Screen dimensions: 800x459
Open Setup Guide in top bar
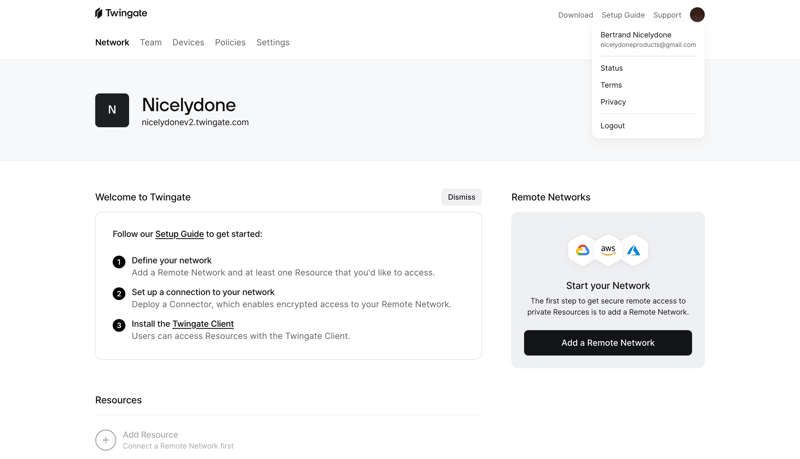[623, 15]
